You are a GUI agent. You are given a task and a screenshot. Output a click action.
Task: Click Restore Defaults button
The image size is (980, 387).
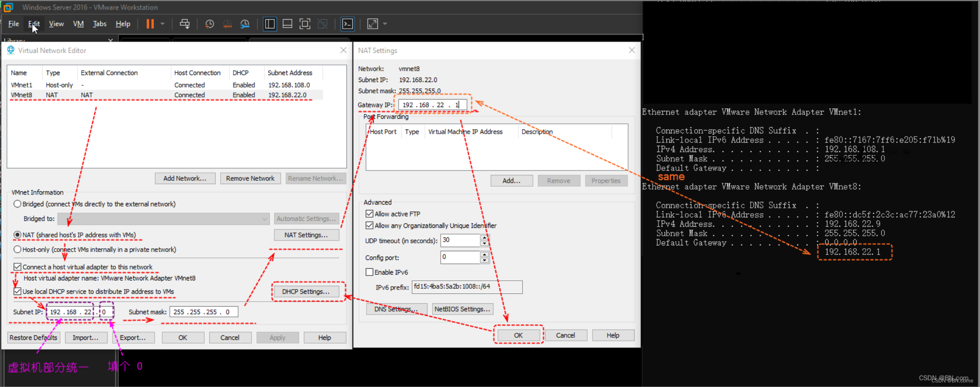point(33,337)
